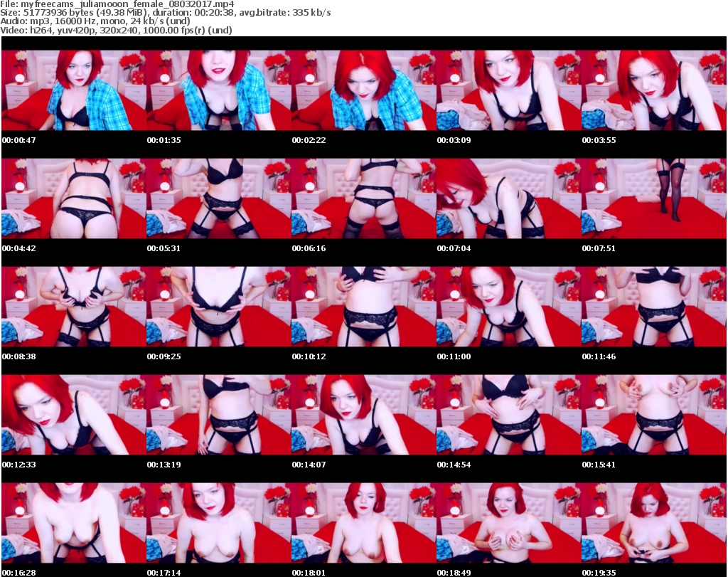Viewport: 728px width, 577px height.
Task: Select the thumbnail frame at 00:12:33
Action: [x=74, y=415]
